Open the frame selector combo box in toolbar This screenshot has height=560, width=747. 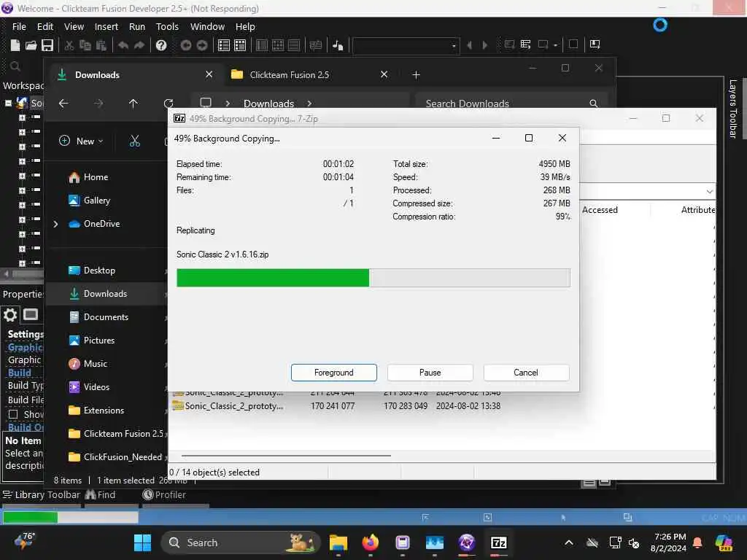coord(406,45)
